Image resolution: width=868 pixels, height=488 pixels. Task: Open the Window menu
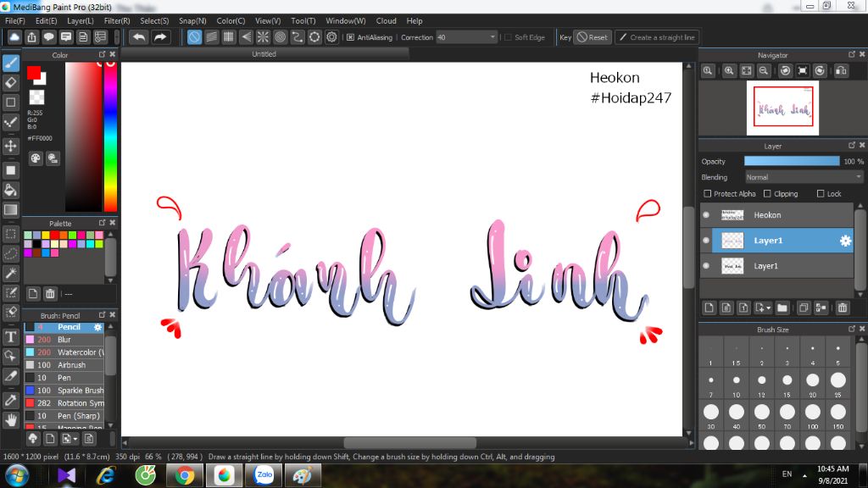pyautogui.click(x=346, y=21)
